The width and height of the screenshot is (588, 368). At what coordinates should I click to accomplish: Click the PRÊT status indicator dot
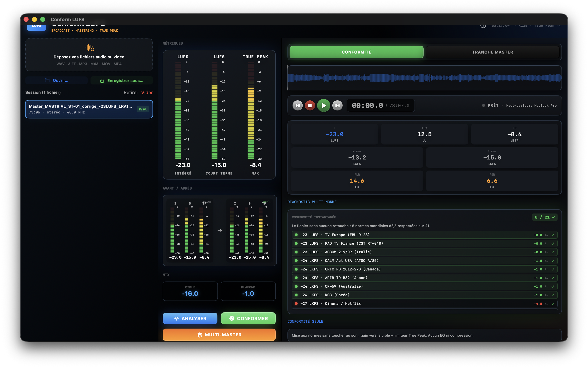click(x=483, y=105)
